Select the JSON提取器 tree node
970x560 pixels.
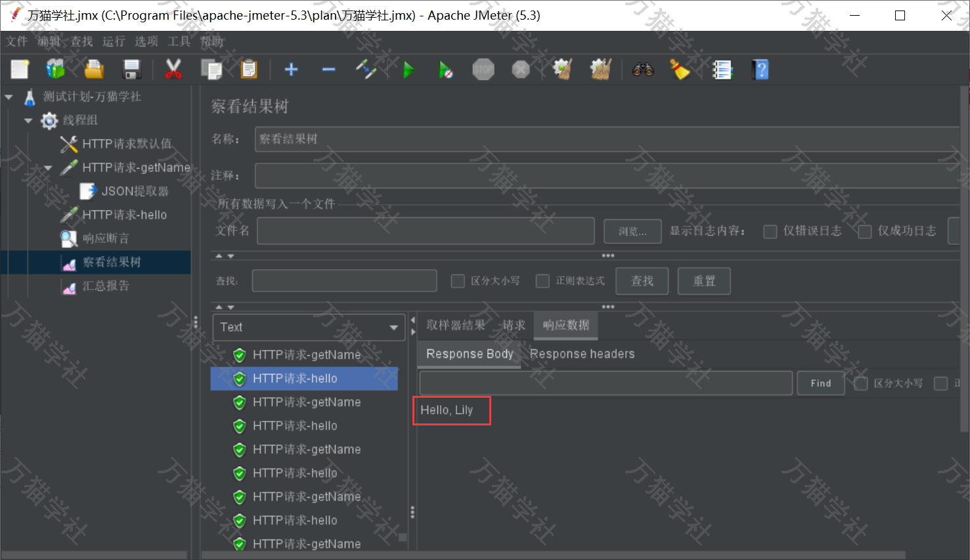135,191
